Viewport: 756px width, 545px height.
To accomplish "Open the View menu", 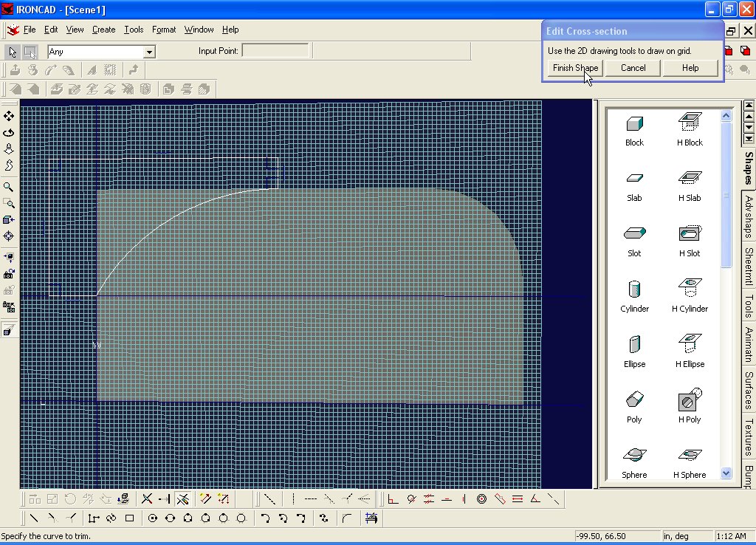I will click(x=75, y=30).
